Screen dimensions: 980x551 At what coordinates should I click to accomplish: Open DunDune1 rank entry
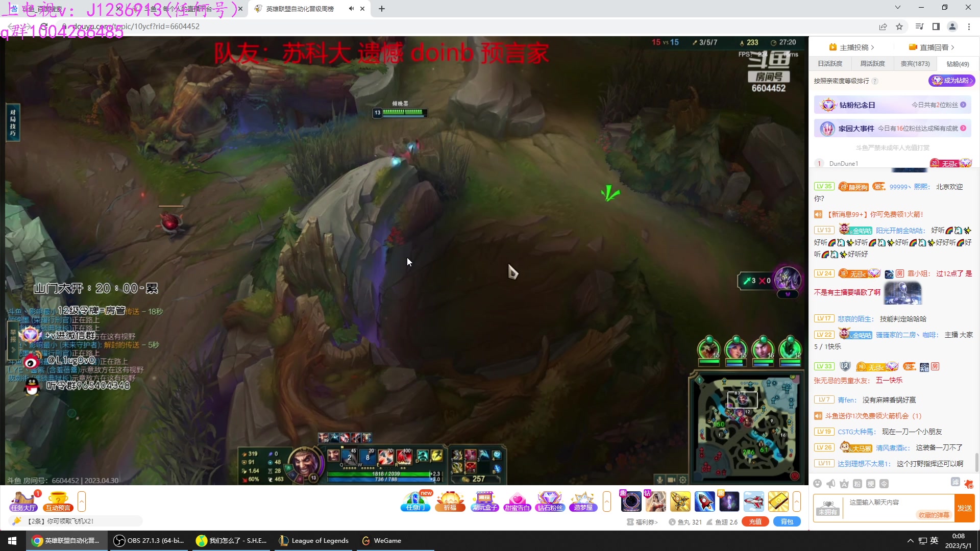[x=843, y=164]
